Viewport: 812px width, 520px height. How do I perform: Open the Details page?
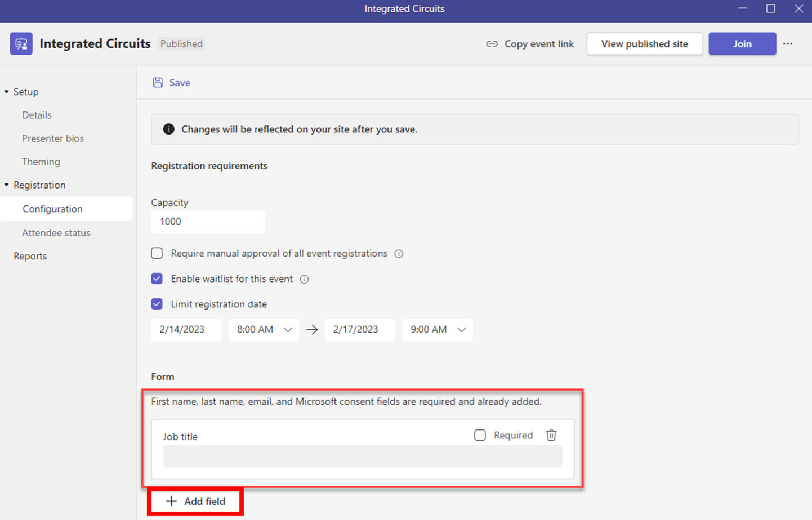37,115
